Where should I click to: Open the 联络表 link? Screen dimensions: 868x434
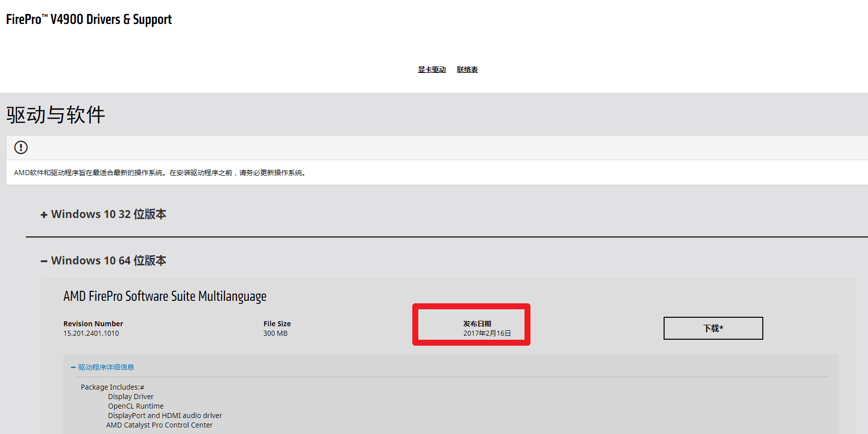[467, 69]
